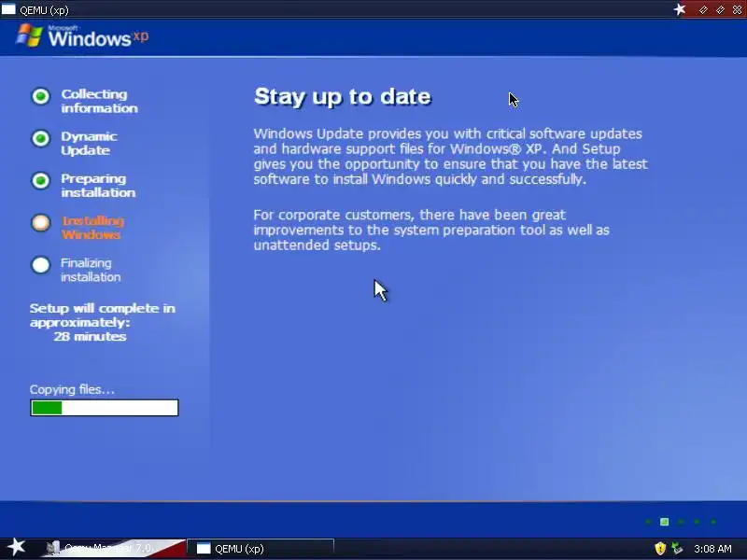Click the white star icon in the title bar
Image resolution: width=747 pixels, height=560 pixels.
point(680,9)
